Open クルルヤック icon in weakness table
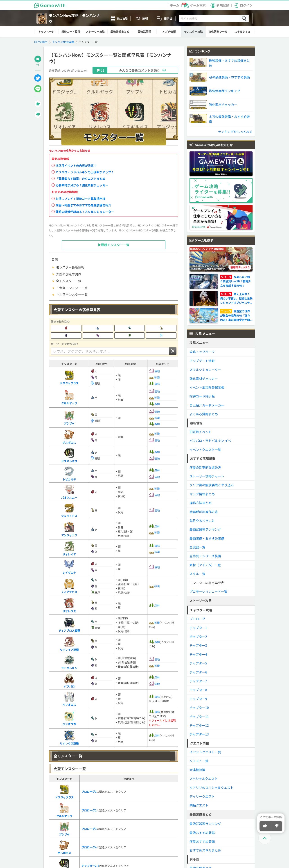The height and width of the screenshot is (868, 289). point(69,395)
